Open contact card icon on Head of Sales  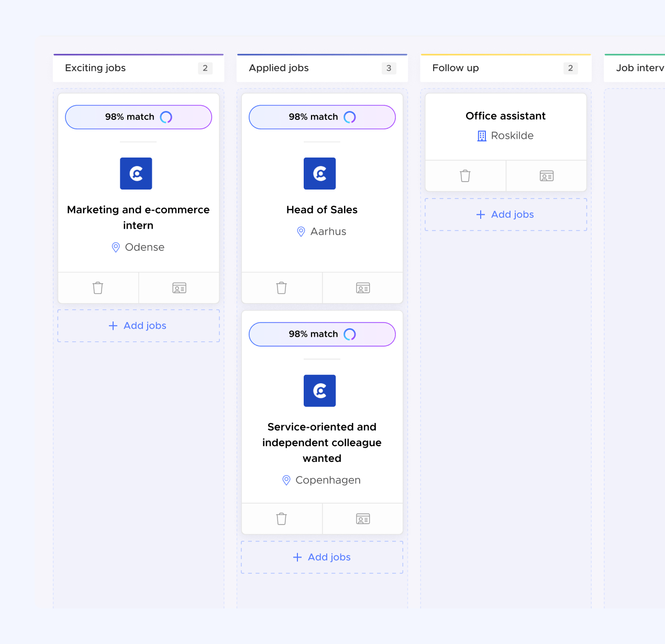pos(362,287)
